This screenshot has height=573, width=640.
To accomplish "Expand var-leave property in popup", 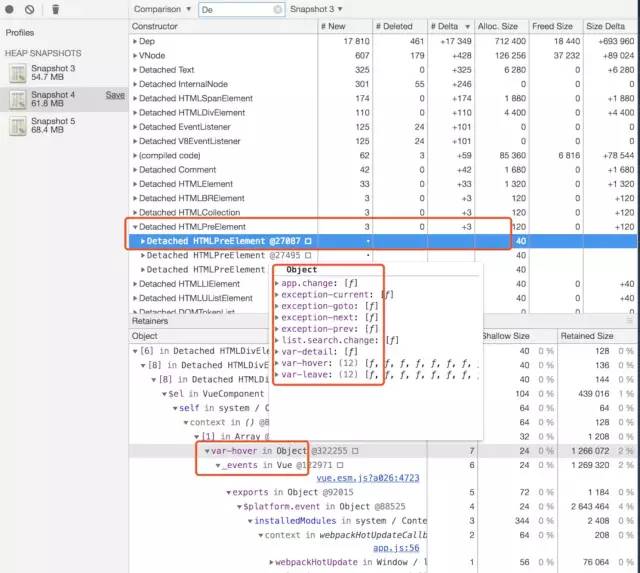I will (277, 375).
